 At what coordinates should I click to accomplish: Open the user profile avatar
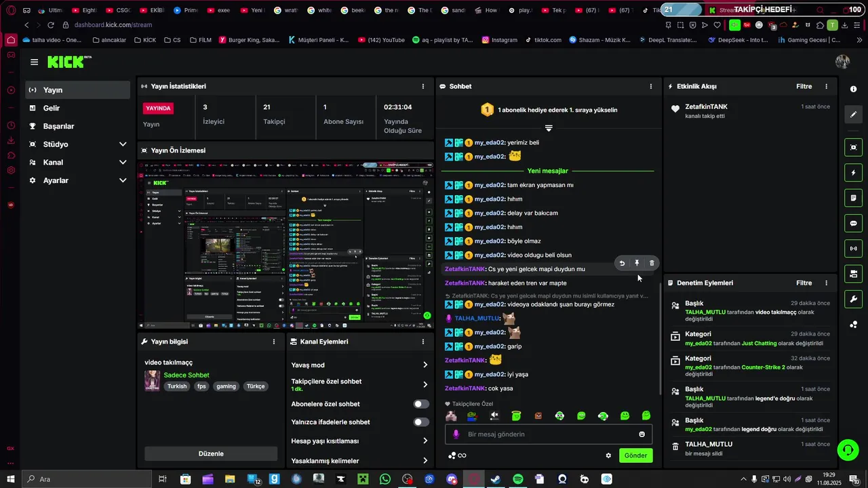pyautogui.click(x=843, y=62)
